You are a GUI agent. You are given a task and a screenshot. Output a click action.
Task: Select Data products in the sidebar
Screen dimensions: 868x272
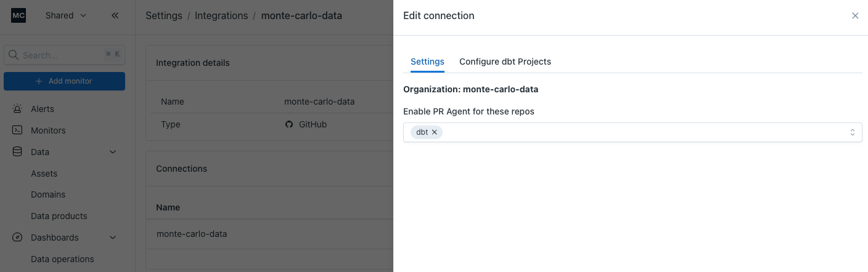pyautogui.click(x=59, y=216)
